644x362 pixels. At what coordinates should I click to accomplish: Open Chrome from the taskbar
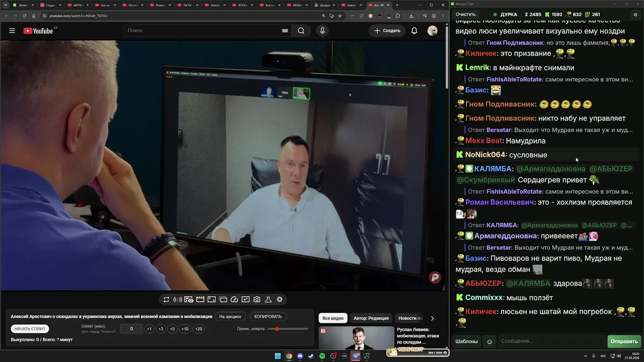point(289,356)
